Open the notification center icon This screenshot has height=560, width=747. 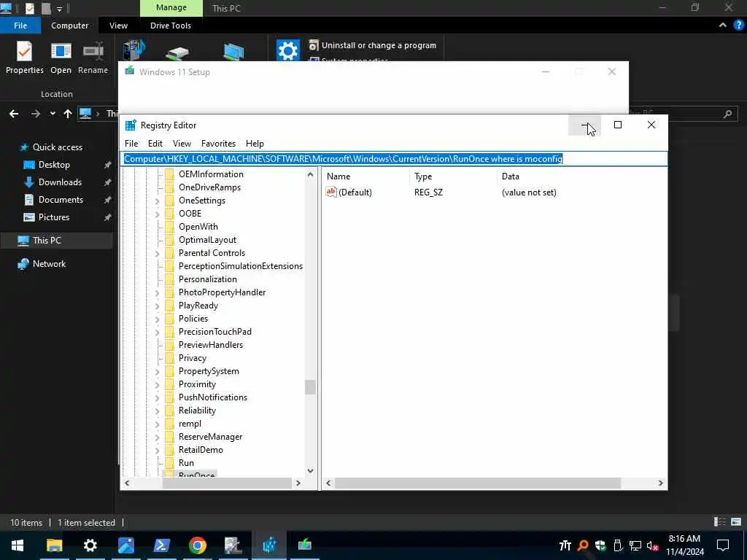point(723,545)
